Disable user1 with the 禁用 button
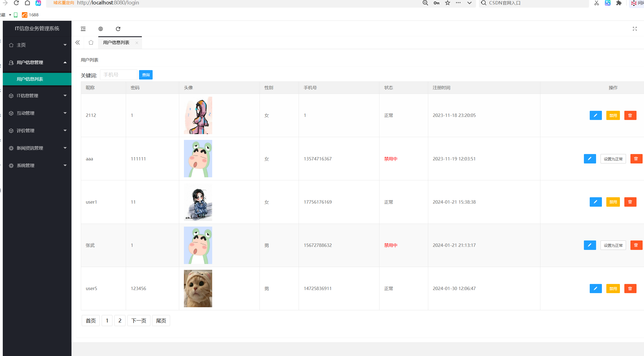 [x=613, y=202]
